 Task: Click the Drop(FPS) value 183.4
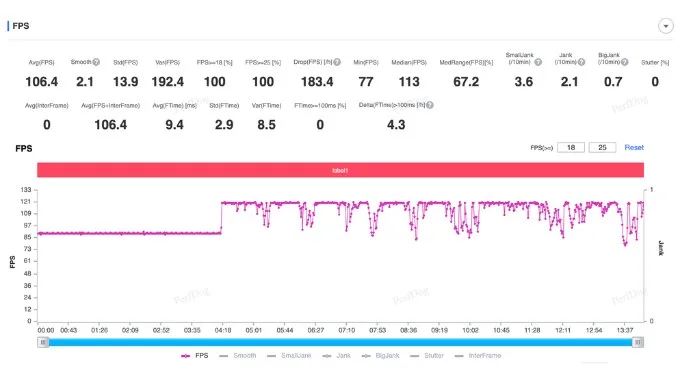pyautogui.click(x=317, y=82)
